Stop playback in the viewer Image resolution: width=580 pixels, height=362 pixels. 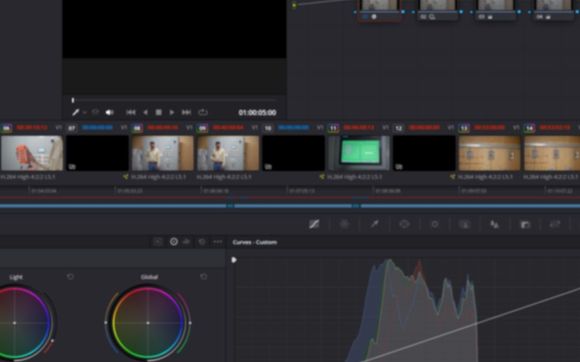(x=158, y=112)
